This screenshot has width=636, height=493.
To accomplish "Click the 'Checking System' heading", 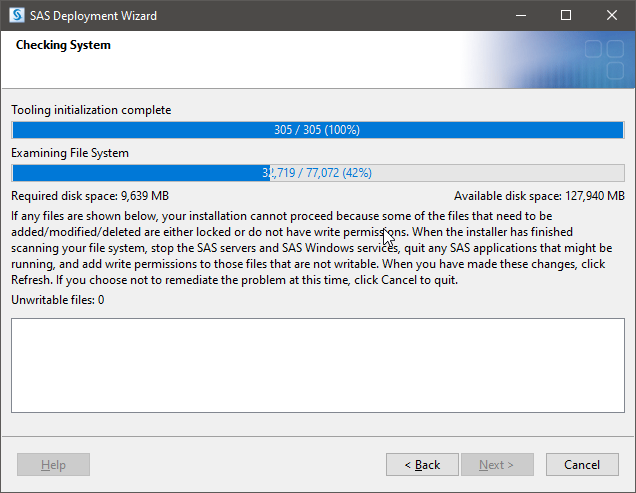I will [x=63, y=45].
